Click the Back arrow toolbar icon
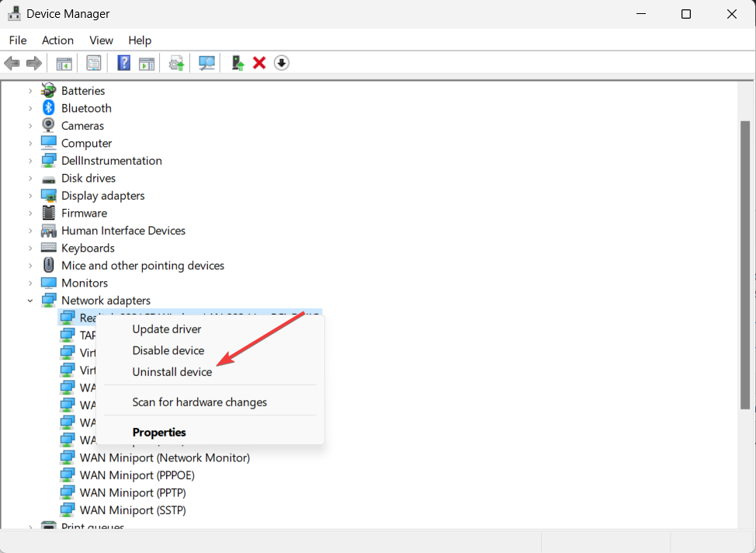 12,63
